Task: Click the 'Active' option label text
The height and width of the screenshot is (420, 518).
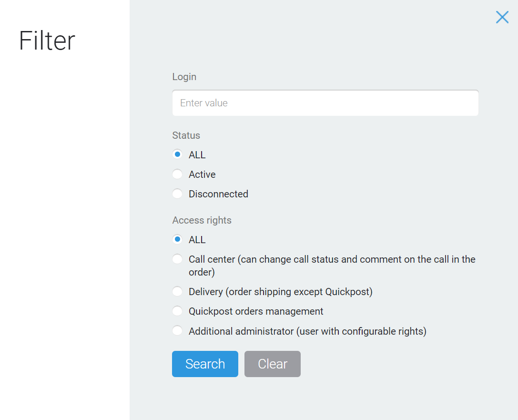Action: point(202,174)
